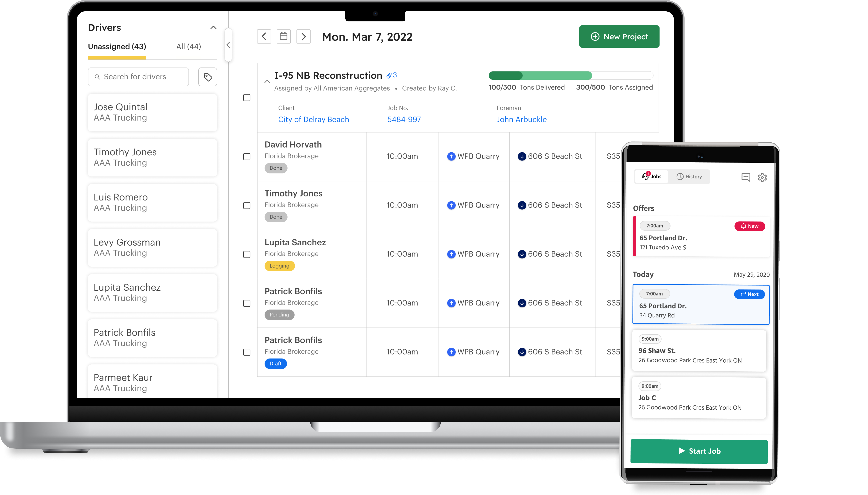Screen dimensions: 868x495
Task: Click Logging status on Lupita Sanchez row
Action: tap(279, 266)
